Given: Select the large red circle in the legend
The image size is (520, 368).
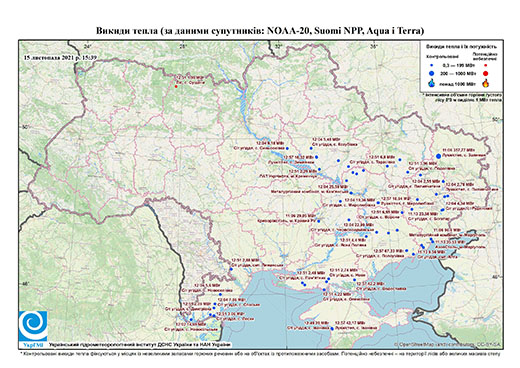Looking at the screenshot, I should (486, 73).
